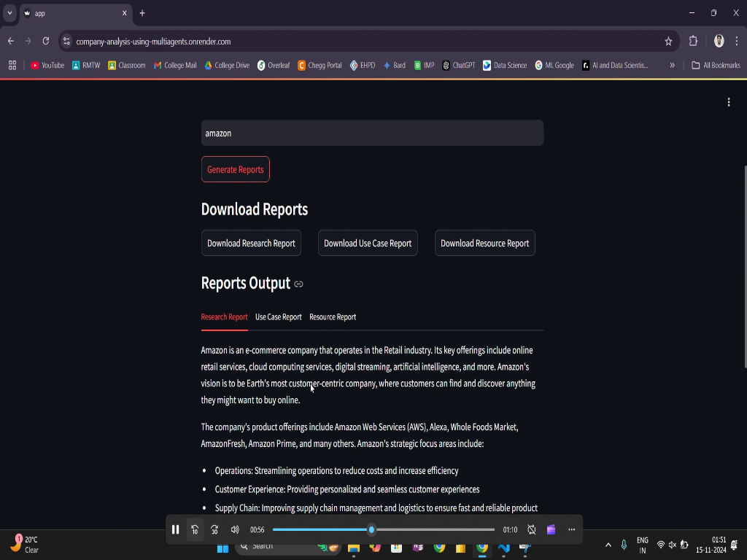Focus the company name input field
The width and height of the screenshot is (747, 560).
point(372,133)
